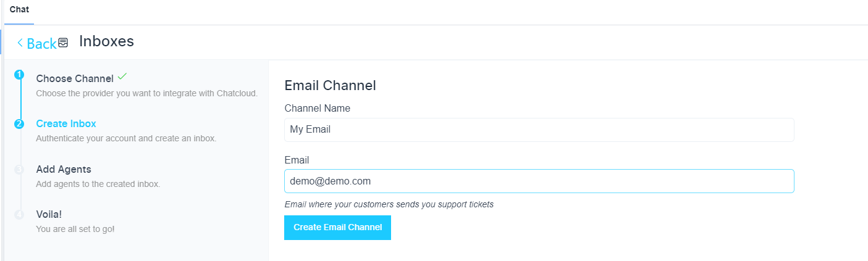Open the Chat tab
The width and height of the screenshot is (868, 261).
pyautogui.click(x=19, y=10)
